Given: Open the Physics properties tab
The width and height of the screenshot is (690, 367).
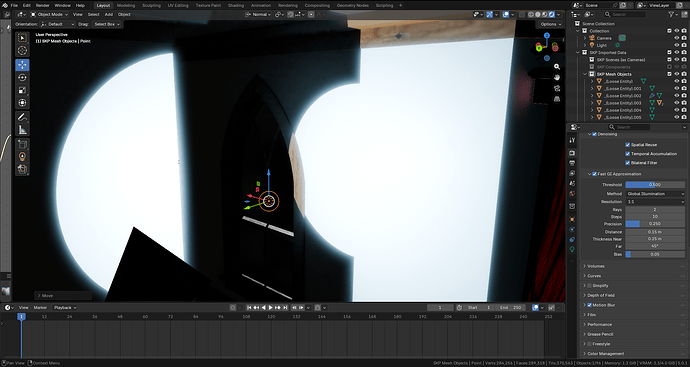Looking at the screenshot, I should 572,229.
